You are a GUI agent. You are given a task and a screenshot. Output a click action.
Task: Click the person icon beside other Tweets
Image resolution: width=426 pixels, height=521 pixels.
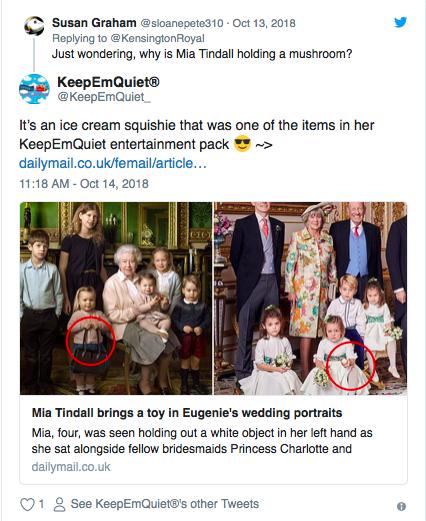click(x=59, y=504)
